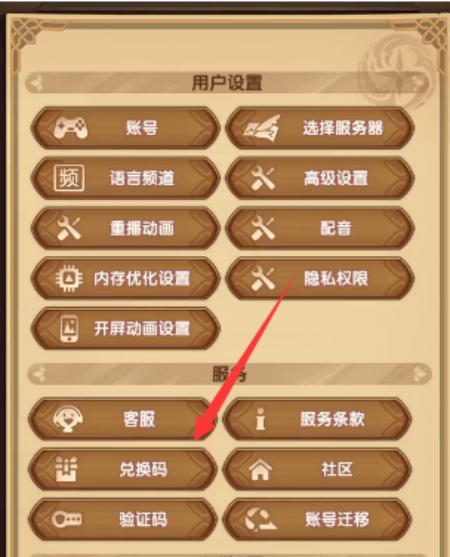The image size is (450, 557).
Task: Open 隐私权限 settings
Action: coord(320,278)
